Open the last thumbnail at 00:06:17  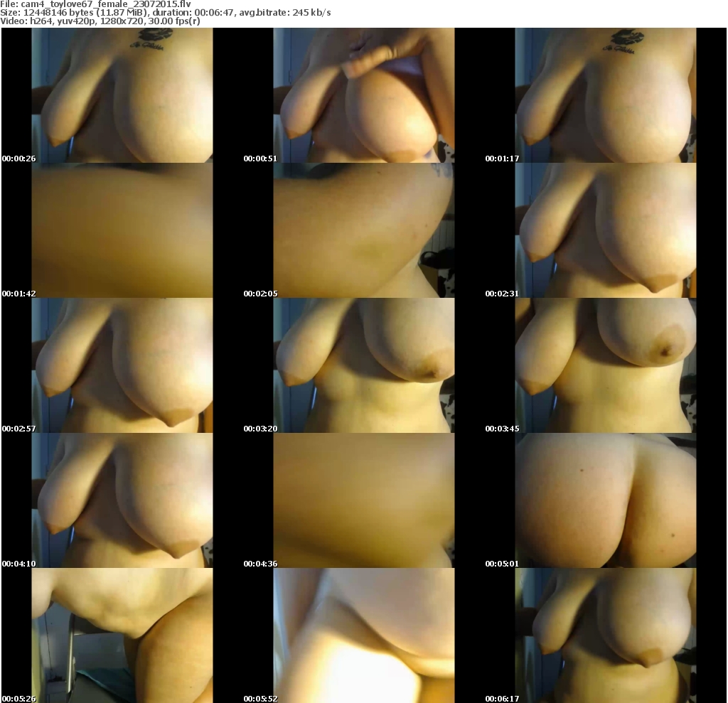605,635
